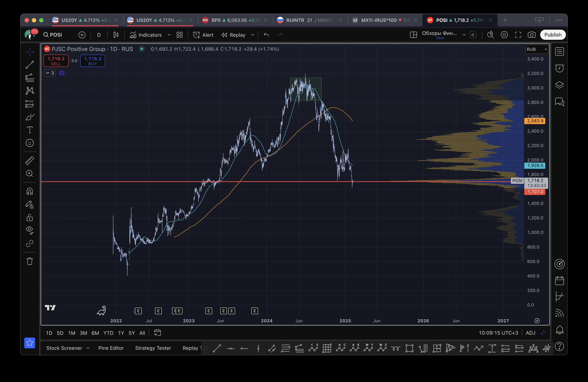This screenshot has height=382, width=588.
Task: Set the chart range to 1M
Action: tap(72, 333)
